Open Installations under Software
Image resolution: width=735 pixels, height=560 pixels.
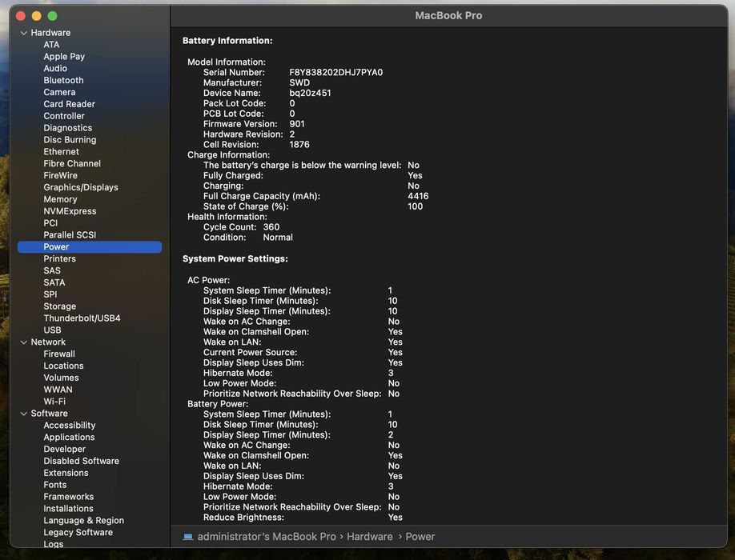(68, 509)
